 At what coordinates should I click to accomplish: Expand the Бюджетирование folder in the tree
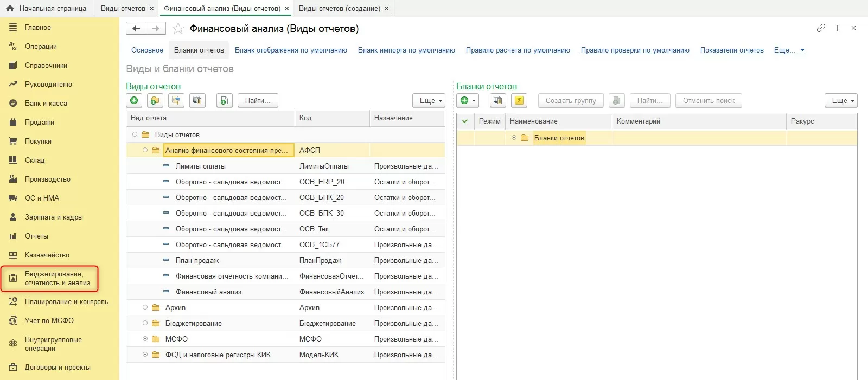point(145,323)
